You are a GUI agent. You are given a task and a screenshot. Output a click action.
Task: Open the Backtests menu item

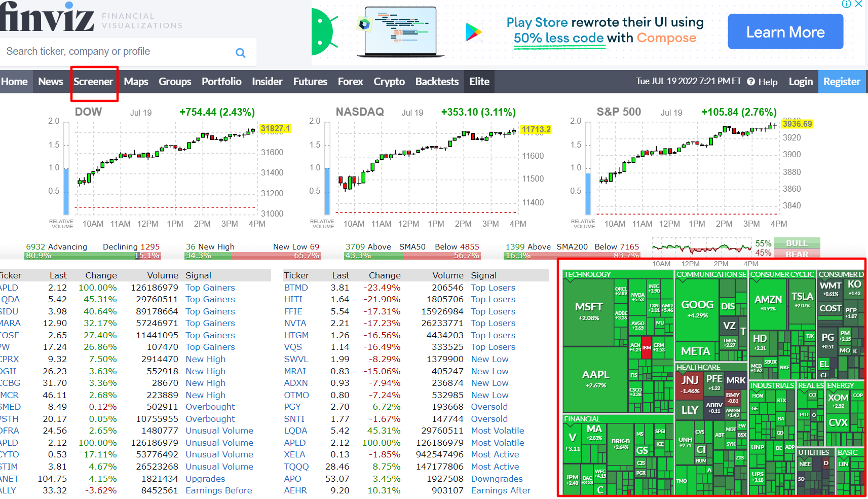(x=437, y=82)
